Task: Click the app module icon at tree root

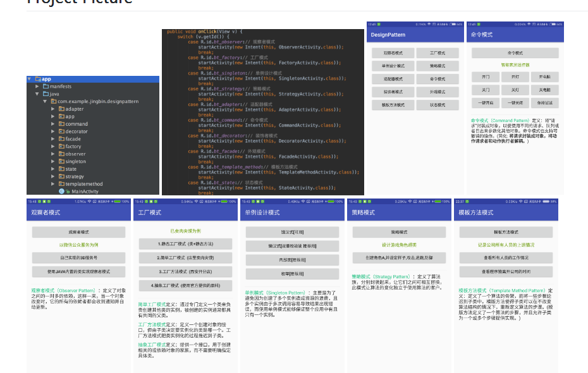Action: pos(37,79)
